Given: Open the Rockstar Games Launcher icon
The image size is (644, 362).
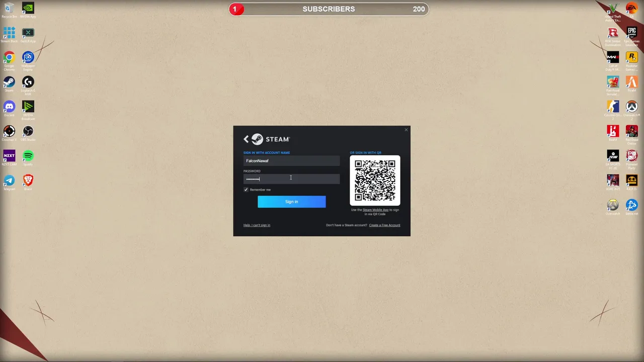Looking at the screenshot, I should click(x=632, y=60).
